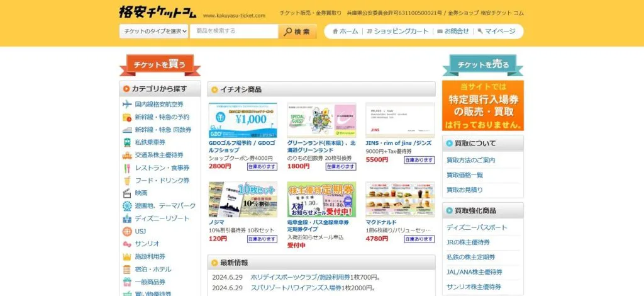Open ショッピングカート in the navigation bar
Viewport: 644px width, 296px height.
[x=397, y=31]
